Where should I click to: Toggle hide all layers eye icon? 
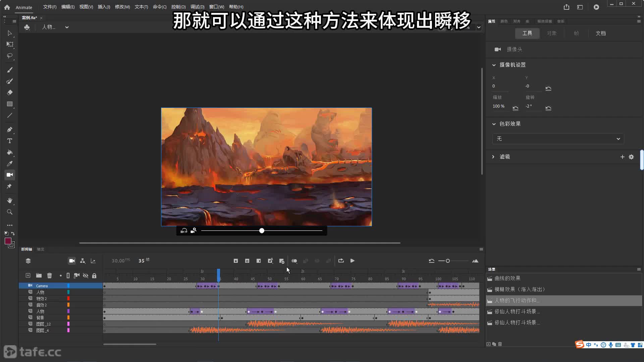(86, 276)
